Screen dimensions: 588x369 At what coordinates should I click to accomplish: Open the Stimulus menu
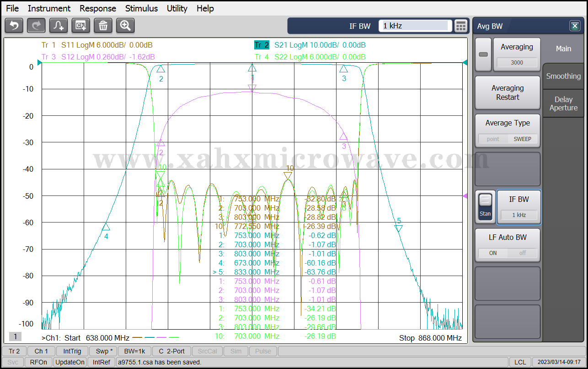[x=141, y=8]
